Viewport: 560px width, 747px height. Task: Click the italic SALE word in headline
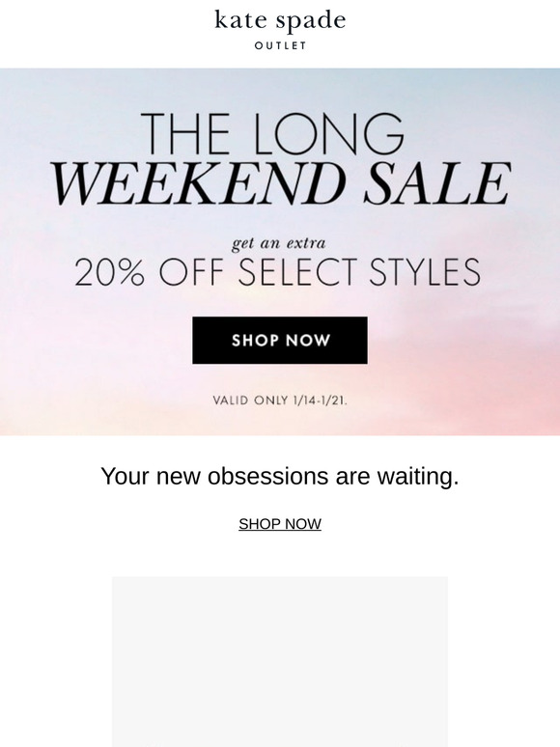437,183
